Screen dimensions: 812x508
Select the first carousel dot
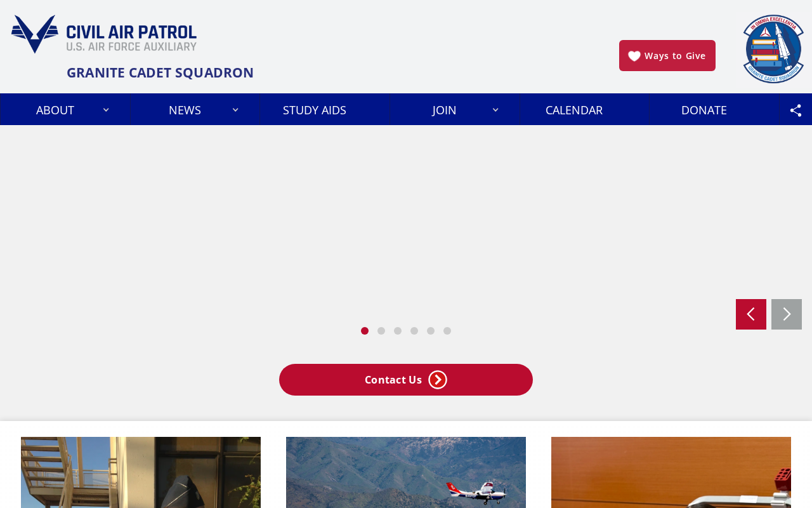click(365, 331)
